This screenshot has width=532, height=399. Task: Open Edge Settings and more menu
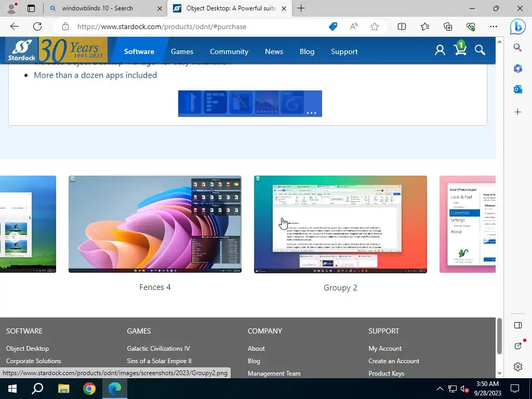click(x=494, y=26)
